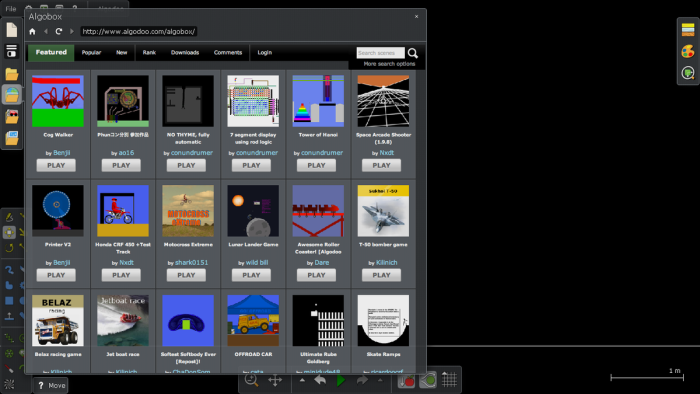700x394 pixels.
Task: Play the Tower of Hanoi scene
Action: pos(317,165)
